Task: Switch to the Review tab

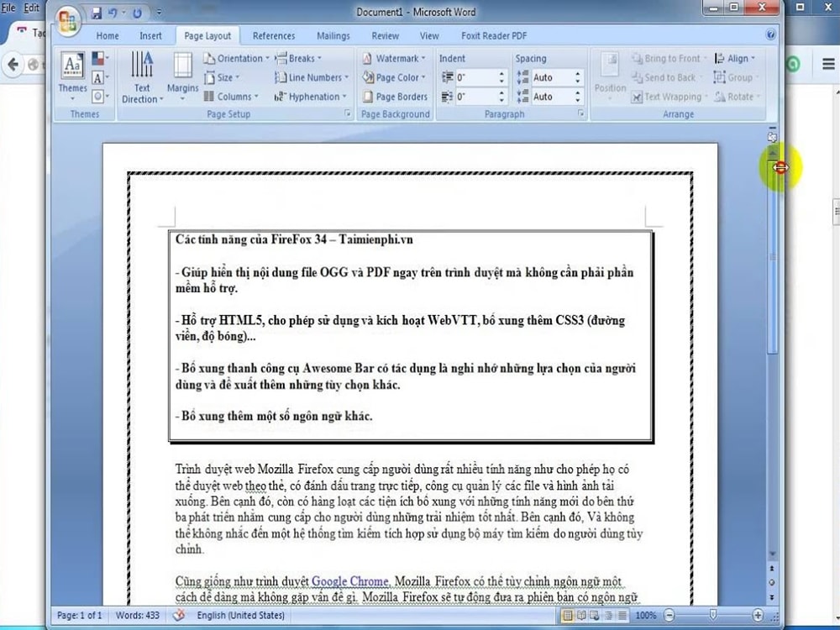Action: (x=386, y=36)
